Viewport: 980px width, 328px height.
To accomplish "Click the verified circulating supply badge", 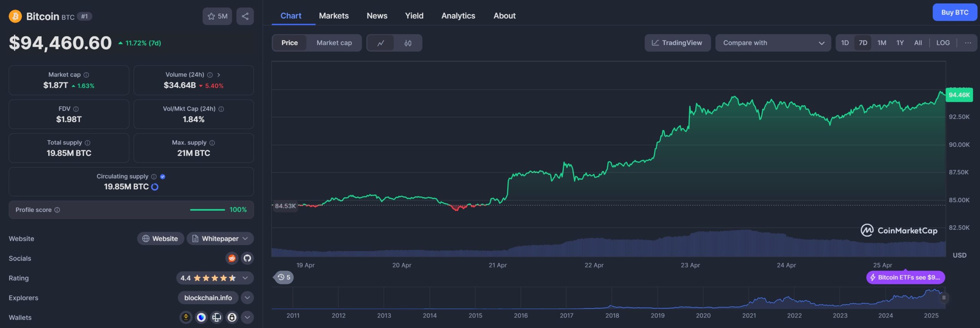I will (163, 176).
